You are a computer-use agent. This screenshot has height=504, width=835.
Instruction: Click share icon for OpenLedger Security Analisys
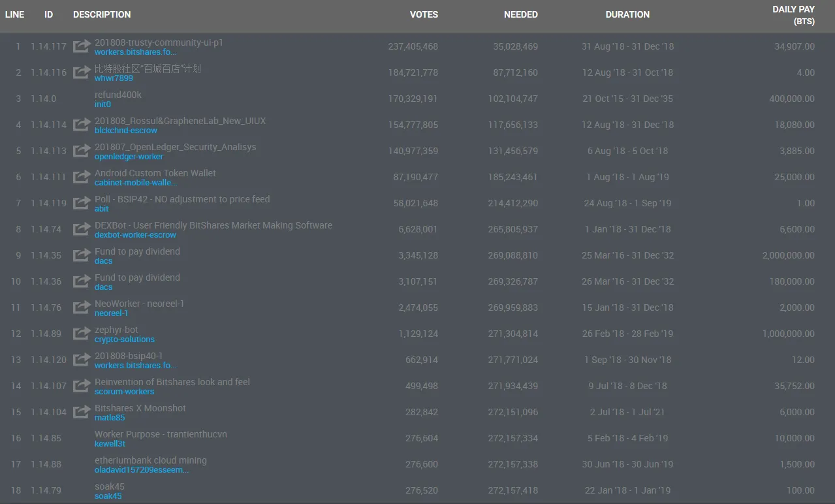coord(82,151)
